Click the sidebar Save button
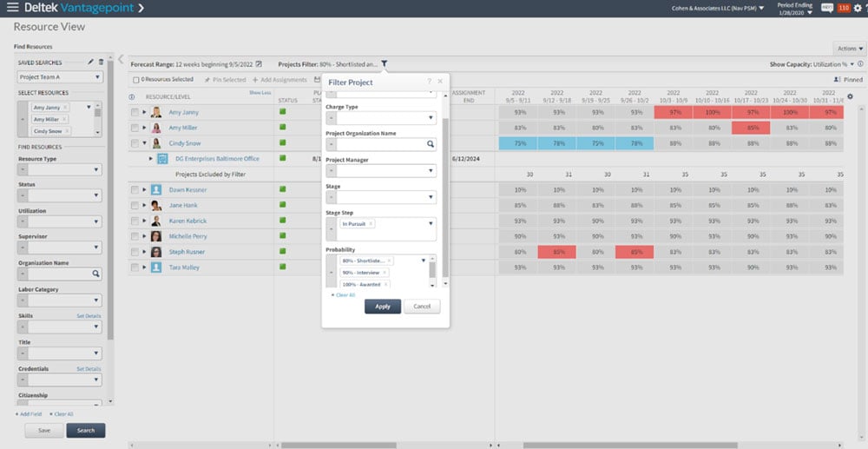 (x=44, y=431)
